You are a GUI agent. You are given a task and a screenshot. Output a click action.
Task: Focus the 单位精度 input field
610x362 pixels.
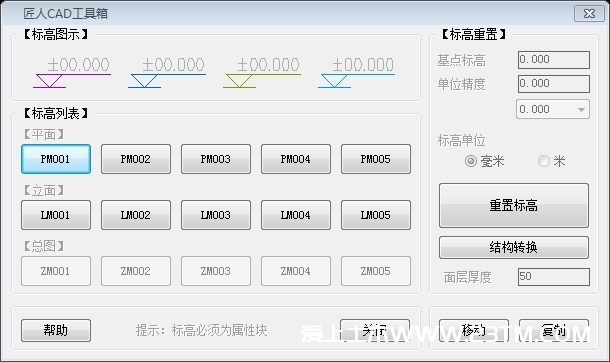[x=554, y=84]
